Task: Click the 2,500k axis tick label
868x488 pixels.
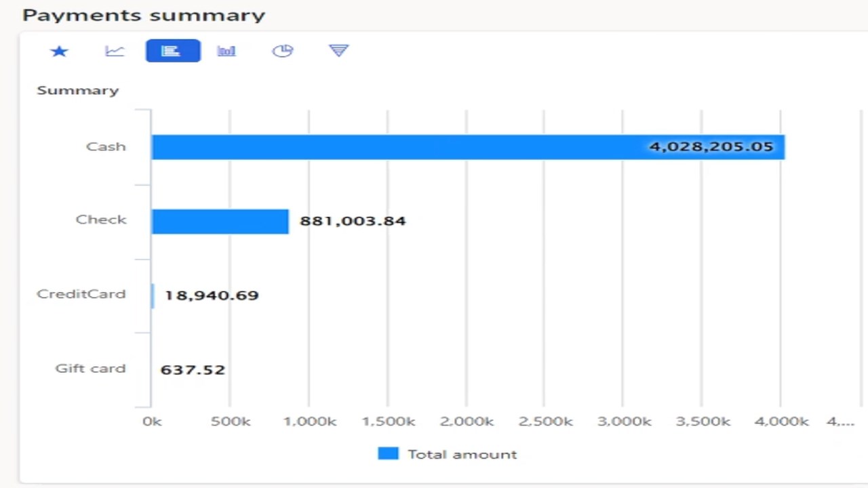Action: click(x=545, y=422)
